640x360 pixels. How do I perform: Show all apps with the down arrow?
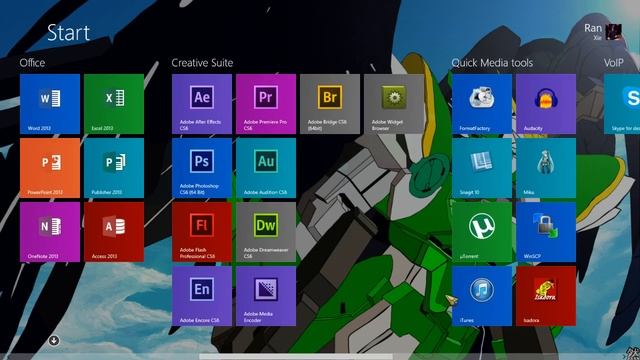(54, 340)
